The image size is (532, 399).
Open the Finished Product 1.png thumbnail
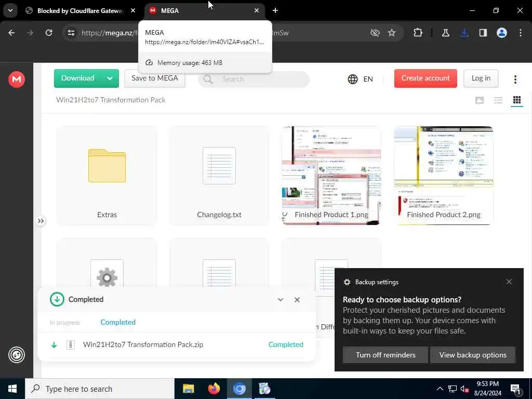[x=331, y=176]
